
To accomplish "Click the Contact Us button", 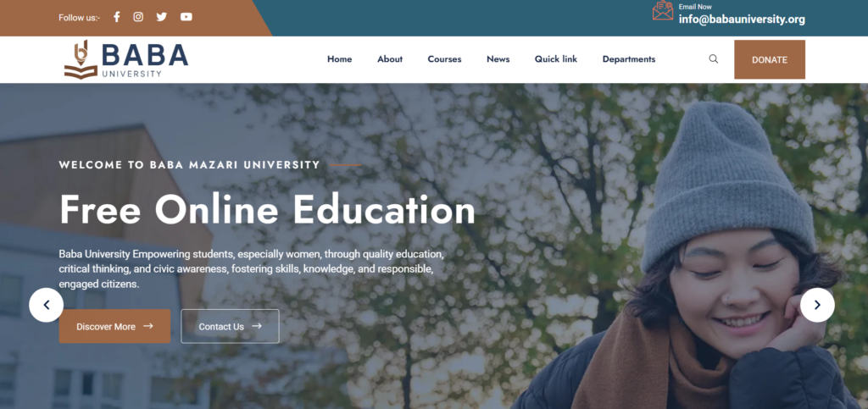I will 230,326.
